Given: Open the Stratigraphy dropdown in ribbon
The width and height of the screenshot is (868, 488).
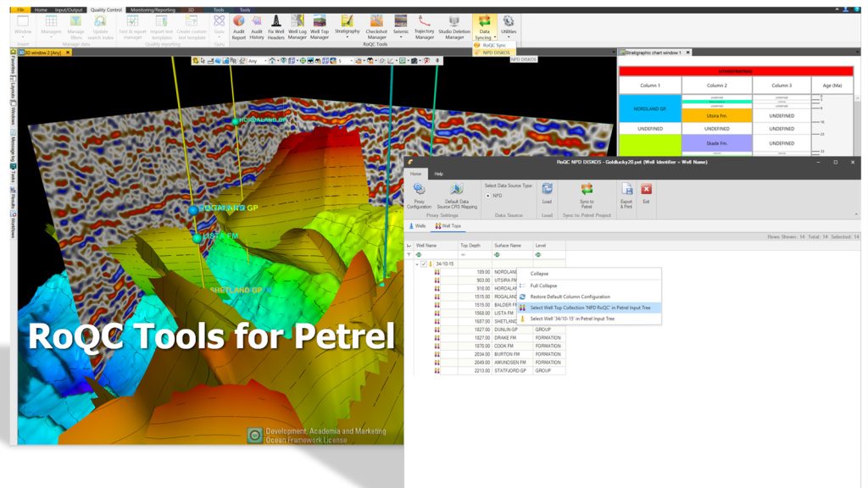Looking at the screenshot, I should 346,36.
